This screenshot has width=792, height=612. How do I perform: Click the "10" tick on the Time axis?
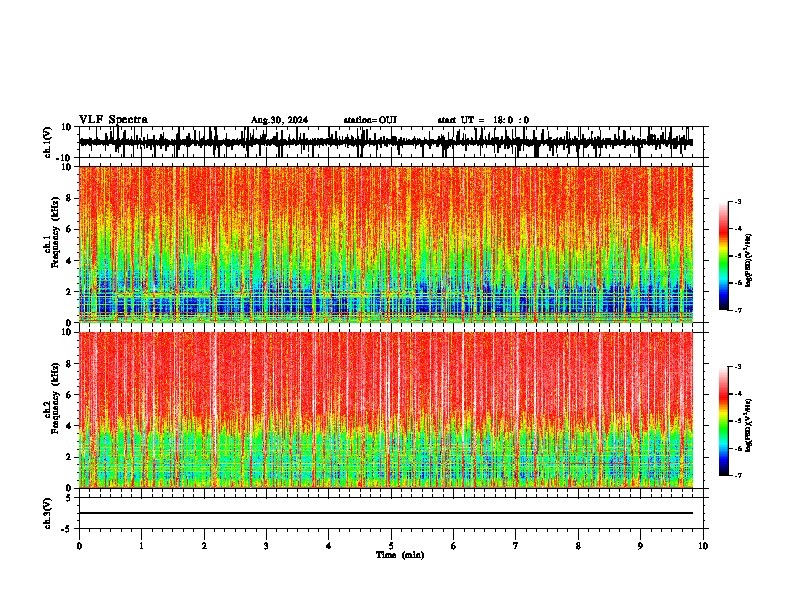pyautogui.click(x=703, y=546)
